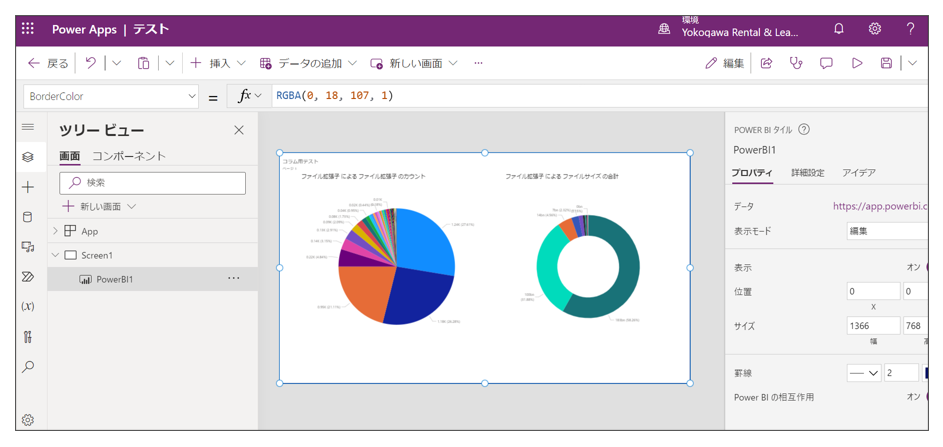The width and height of the screenshot is (943, 447).
Task: Click the pie chart on canvas
Action: 396,267
